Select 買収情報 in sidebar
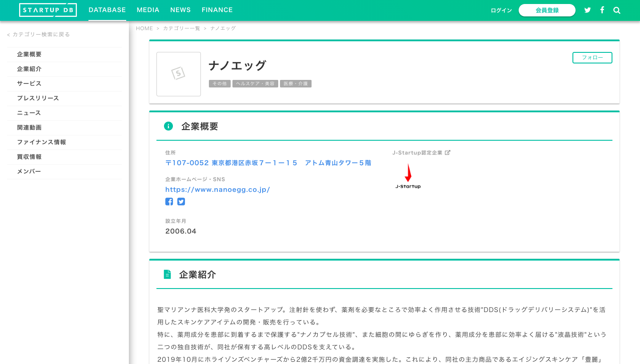This screenshot has width=640, height=364. click(64, 157)
